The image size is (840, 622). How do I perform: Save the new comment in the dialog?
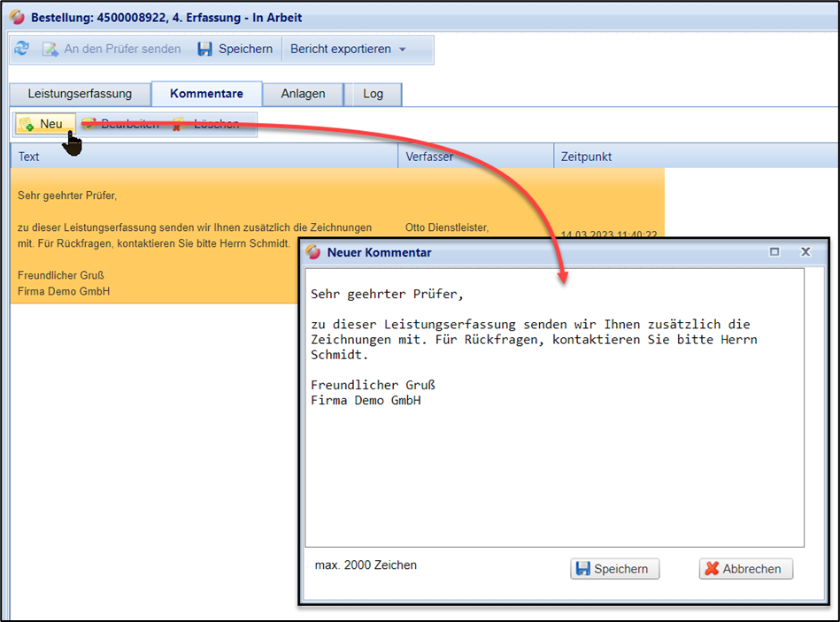pyautogui.click(x=614, y=569)
